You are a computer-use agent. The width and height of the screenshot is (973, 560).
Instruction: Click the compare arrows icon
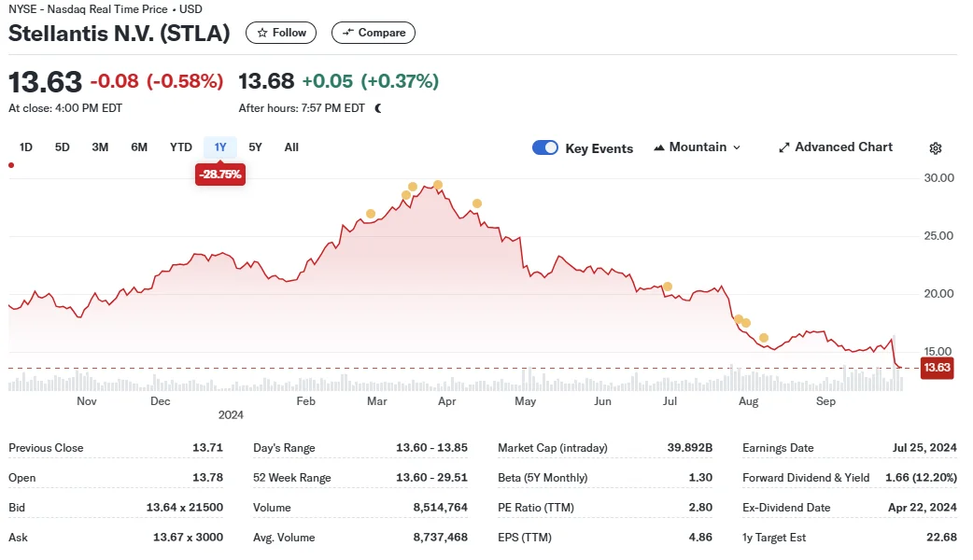348,33
